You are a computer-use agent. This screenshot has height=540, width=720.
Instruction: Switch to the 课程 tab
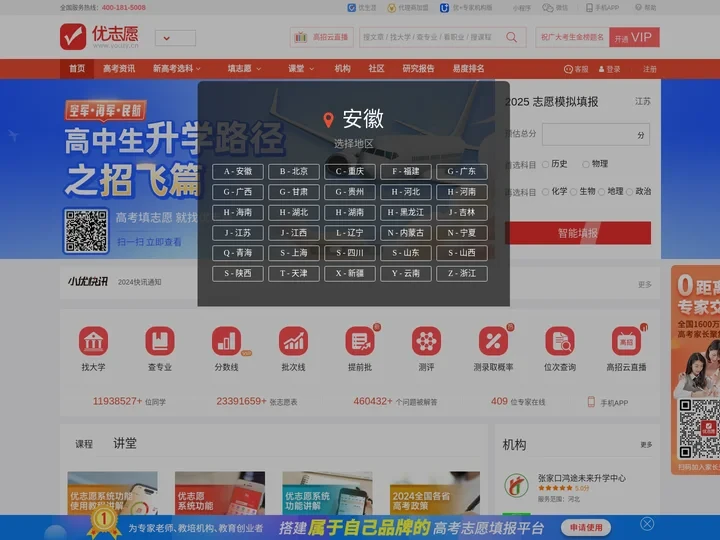click(x=84, y=444)
